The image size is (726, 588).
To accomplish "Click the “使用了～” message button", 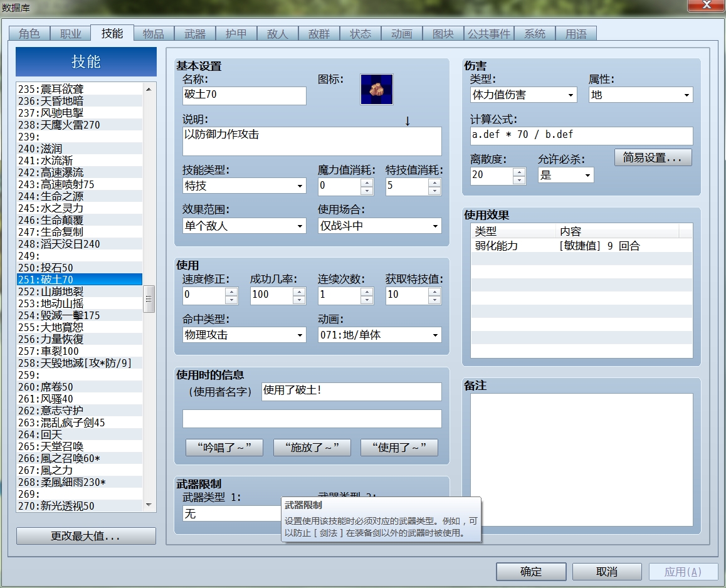I will (x=399, y=447).
